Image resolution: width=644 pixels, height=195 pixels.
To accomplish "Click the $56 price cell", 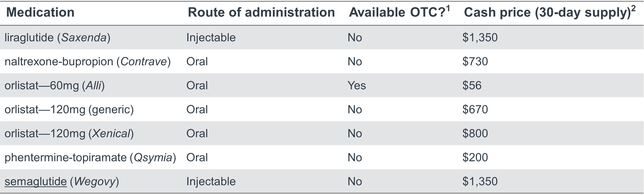I will 472,86.
